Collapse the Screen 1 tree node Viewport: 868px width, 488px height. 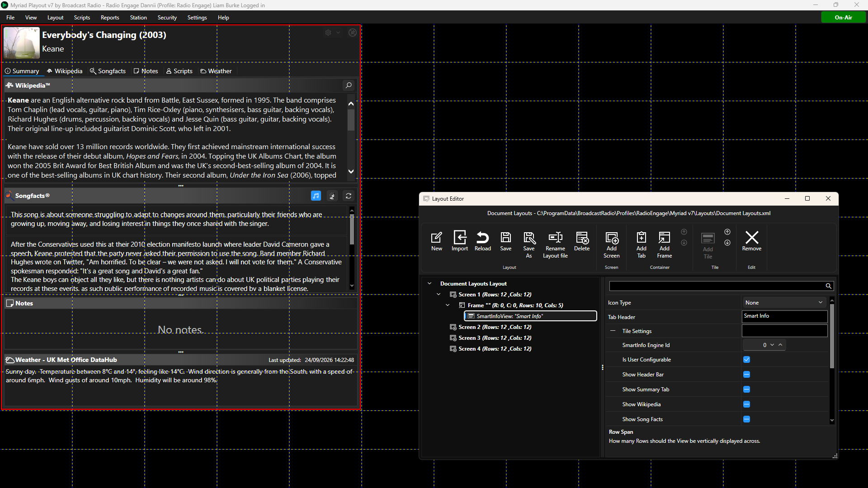pyautogui.click(x=438, y=295)
